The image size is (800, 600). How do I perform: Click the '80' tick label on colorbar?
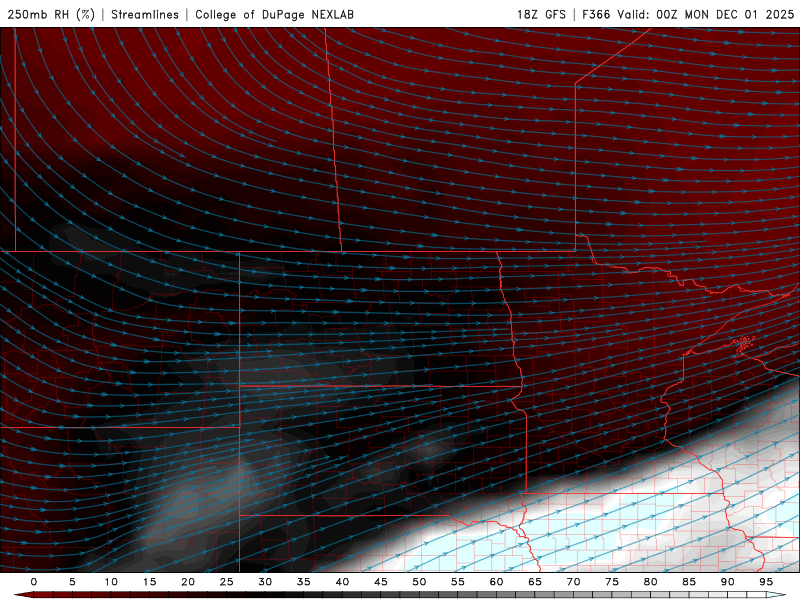(x=650, y=582)
